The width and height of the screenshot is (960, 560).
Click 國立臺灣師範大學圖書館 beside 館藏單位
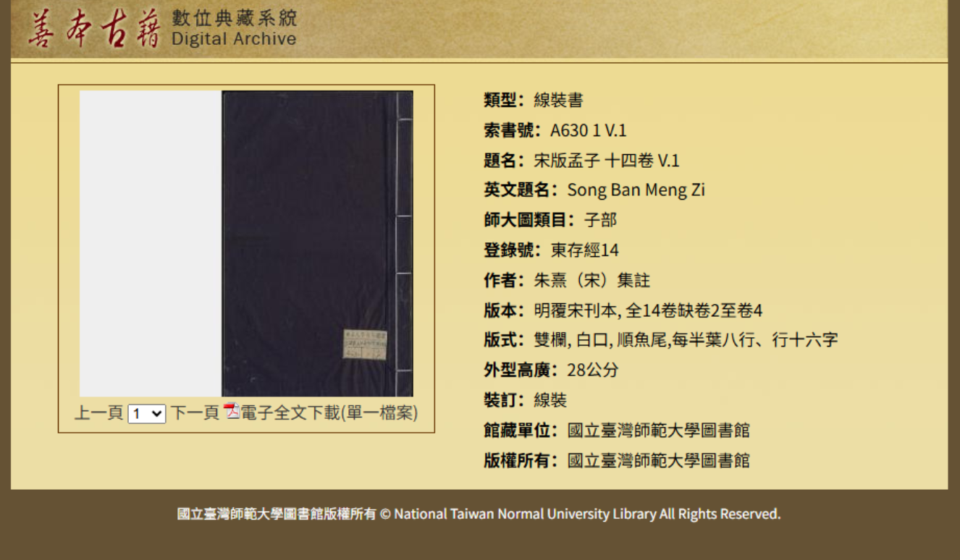coord(659,430)
